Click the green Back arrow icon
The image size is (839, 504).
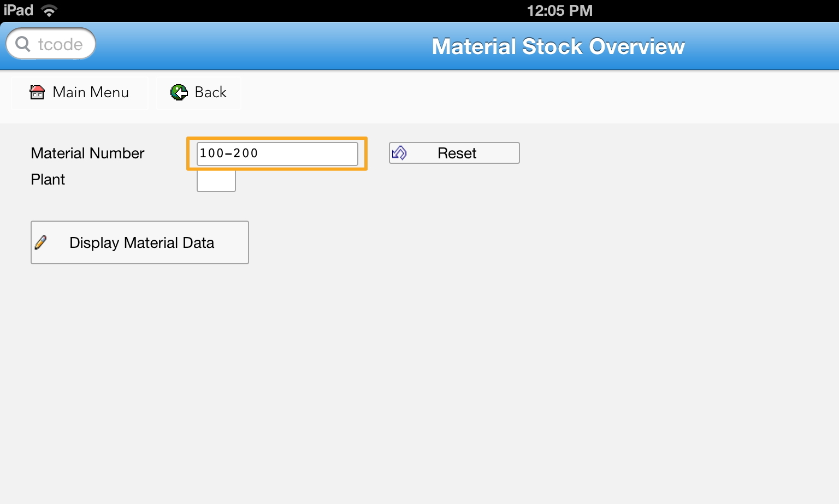point(179,92)
